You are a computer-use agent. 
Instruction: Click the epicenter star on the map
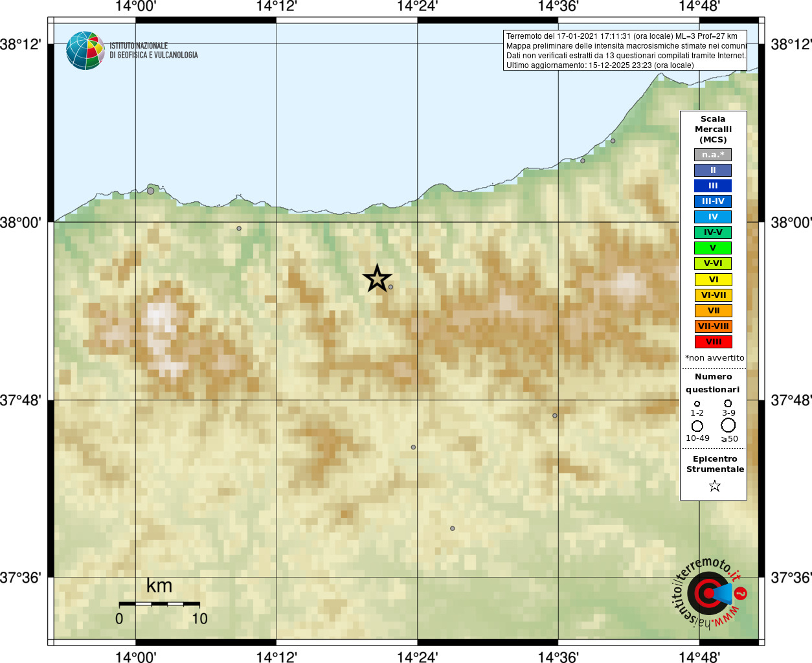pos(377,278)
